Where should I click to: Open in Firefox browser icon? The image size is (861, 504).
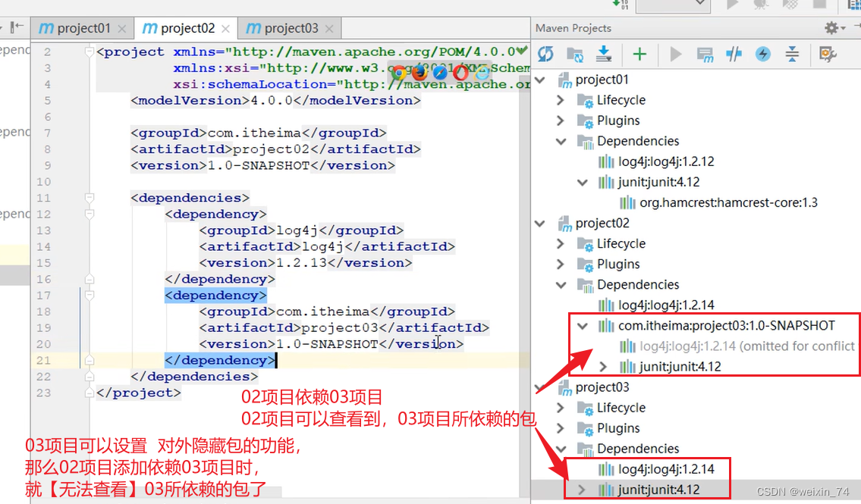pyautogui.click(x=420, y=72)
